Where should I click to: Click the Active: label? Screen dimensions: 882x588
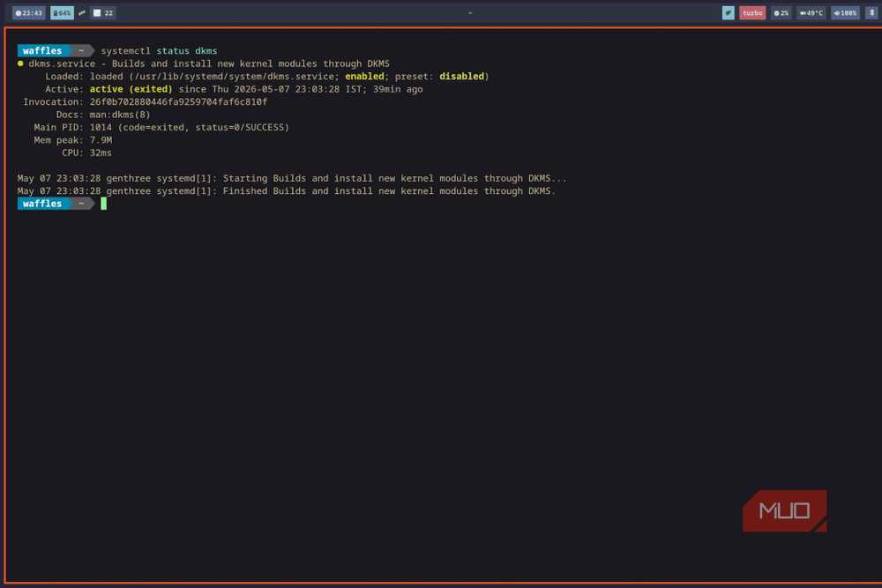tap(64, 89)
